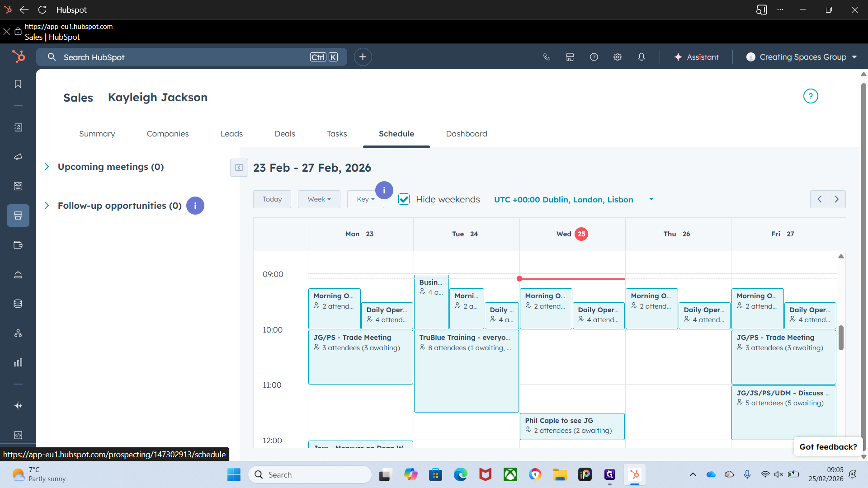Switch to the Leads tab
Image resolution: width=868 pixels, height=488 pixels.
click(231, 134)
